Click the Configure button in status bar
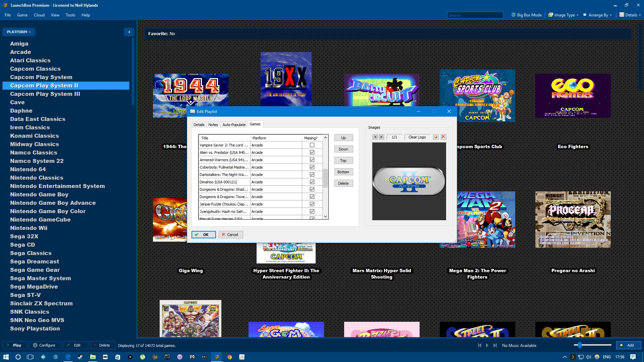The image size is (644, 362). click(45, 345)
